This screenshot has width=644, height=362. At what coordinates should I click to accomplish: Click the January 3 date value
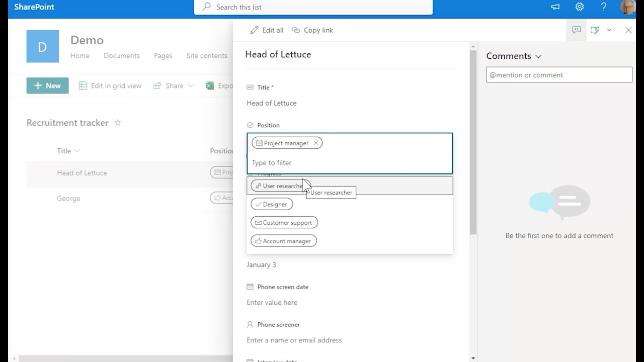261,264
